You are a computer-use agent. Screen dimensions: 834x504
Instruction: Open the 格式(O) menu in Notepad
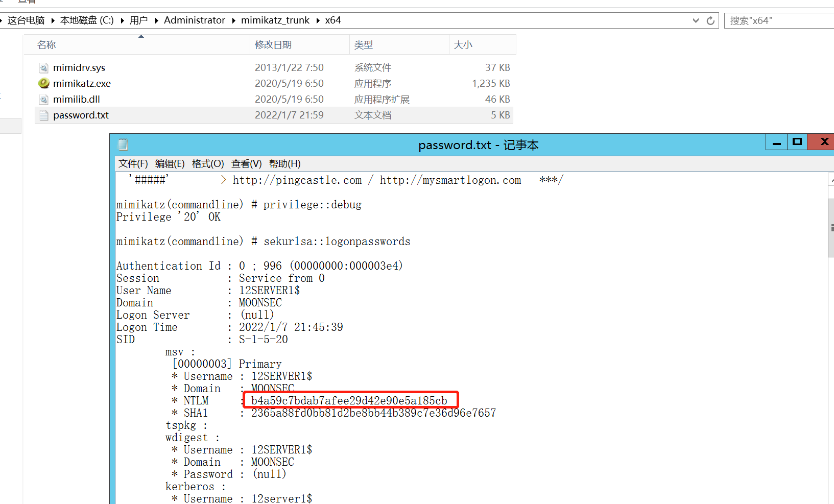click(x=208, y=163)
